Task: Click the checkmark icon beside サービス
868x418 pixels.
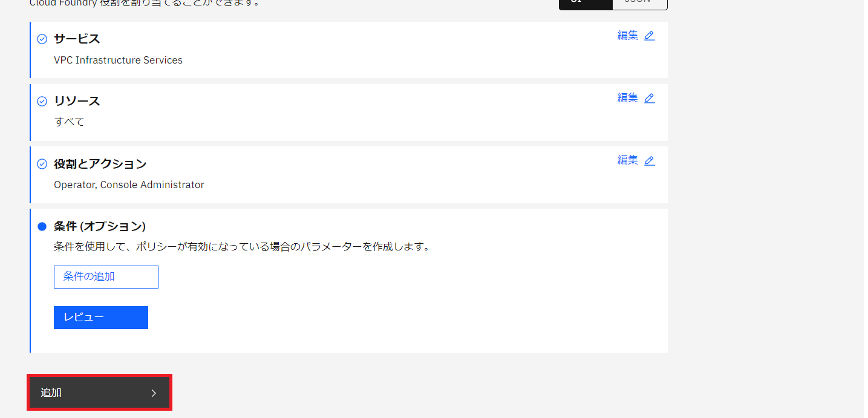Action: click(x=42, y=39)
